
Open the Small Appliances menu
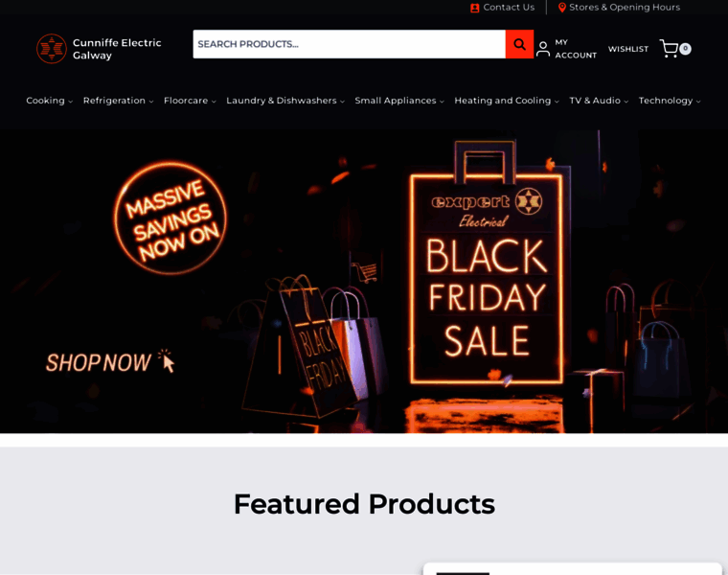399,101
